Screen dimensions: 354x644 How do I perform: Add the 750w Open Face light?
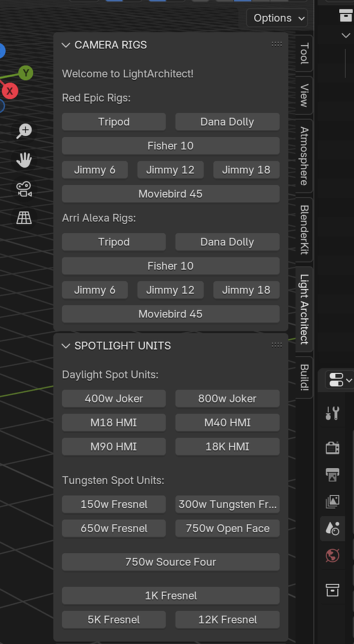click(227, 528)
